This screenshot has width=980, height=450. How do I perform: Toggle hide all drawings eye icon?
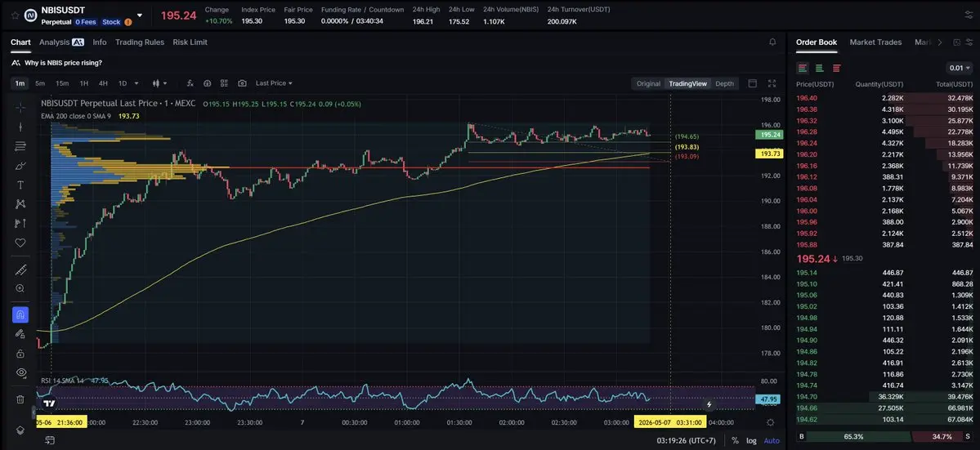click(x=20, y=372)
